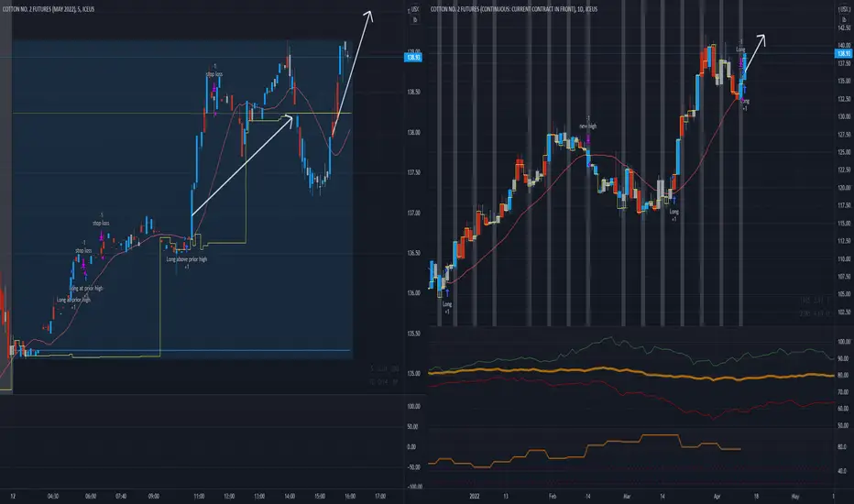Click the Mar label on the right time axis

627,497
